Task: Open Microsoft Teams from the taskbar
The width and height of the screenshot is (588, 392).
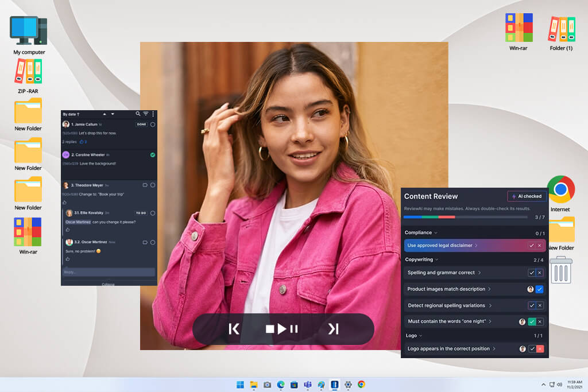Action: pos(308,385)
